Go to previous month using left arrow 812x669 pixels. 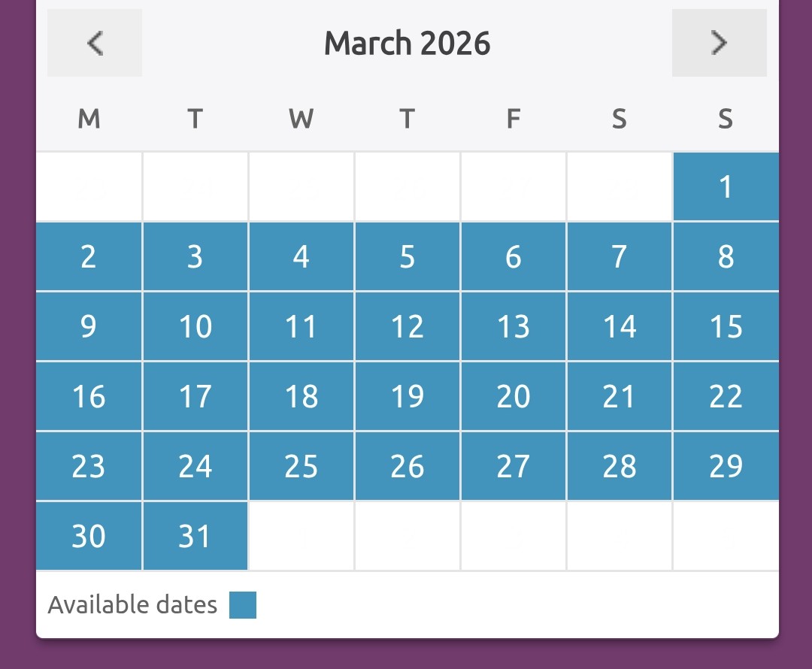95,43
